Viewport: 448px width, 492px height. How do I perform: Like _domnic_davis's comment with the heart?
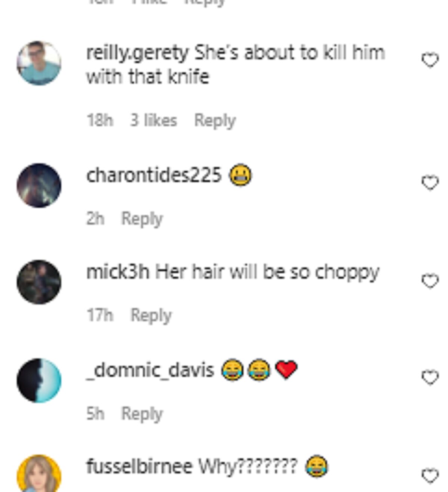pos(430,377)
